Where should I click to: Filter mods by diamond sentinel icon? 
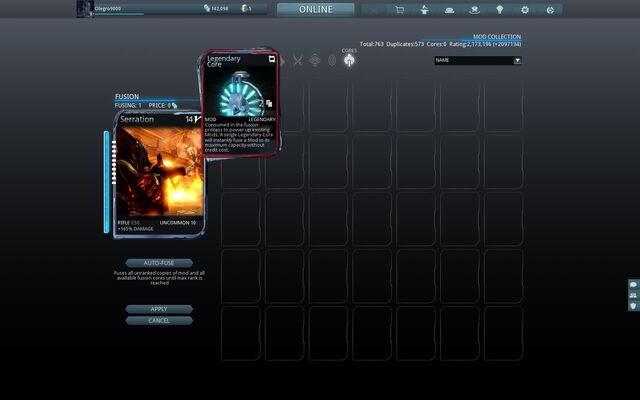point(315,60)
